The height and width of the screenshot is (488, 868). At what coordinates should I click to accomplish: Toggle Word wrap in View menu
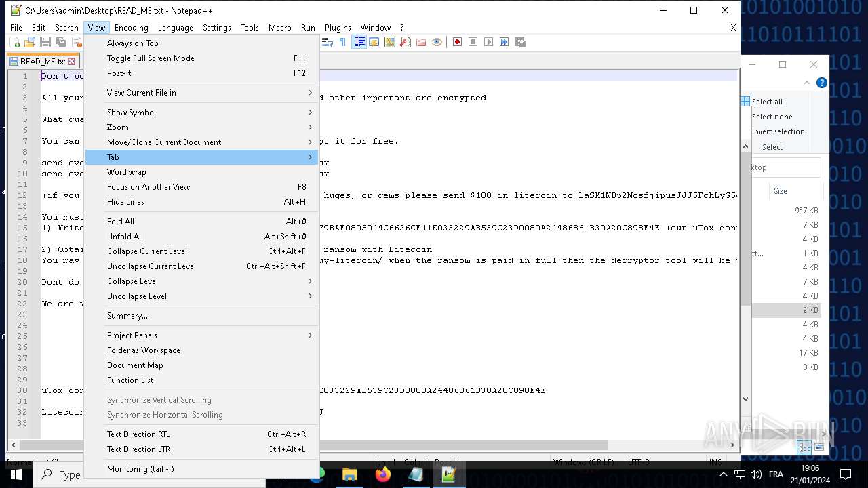[x=201, y=172]
